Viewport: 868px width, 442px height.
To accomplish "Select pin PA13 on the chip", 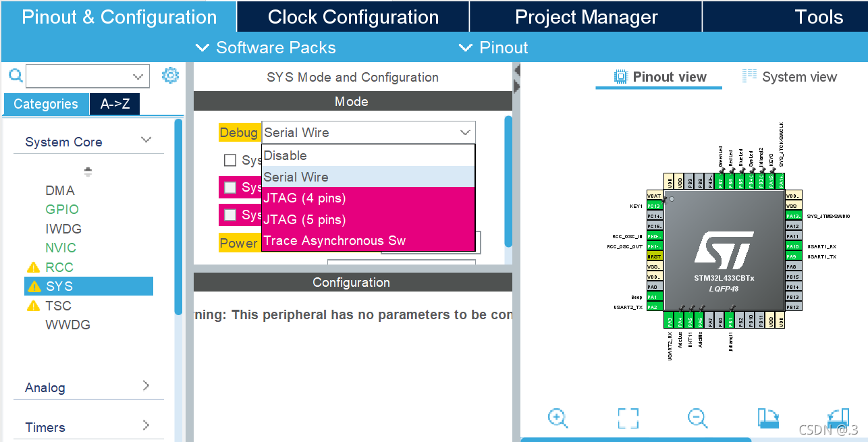I will click(x=793, y=216).
